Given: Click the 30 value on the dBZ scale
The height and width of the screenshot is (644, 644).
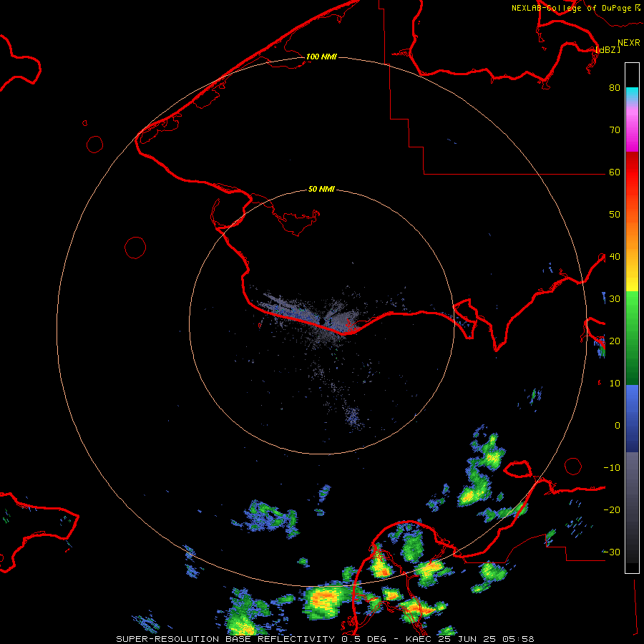Looking at the screenshot, I should [x=615, y=299].
